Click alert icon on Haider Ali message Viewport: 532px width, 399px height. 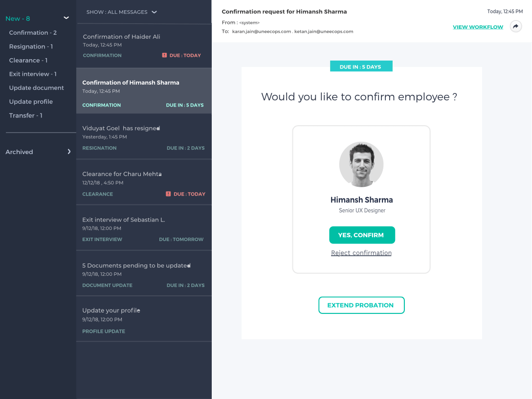(x=164, y=55)
